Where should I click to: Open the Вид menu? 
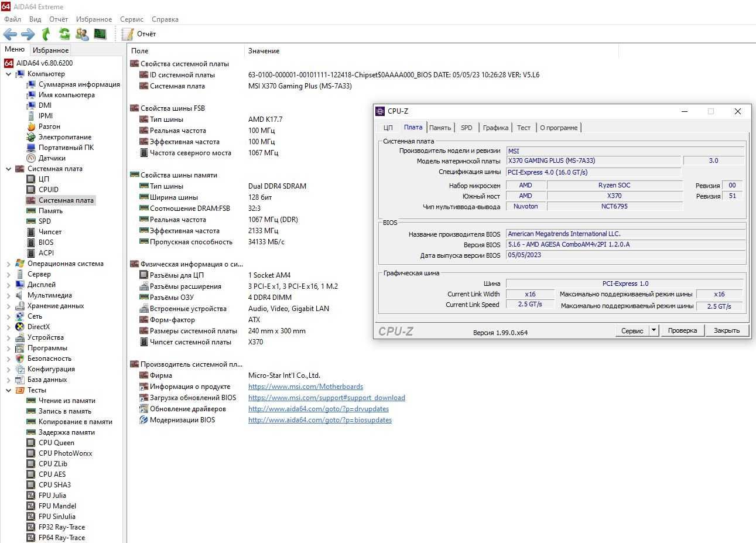coord(35,19)
